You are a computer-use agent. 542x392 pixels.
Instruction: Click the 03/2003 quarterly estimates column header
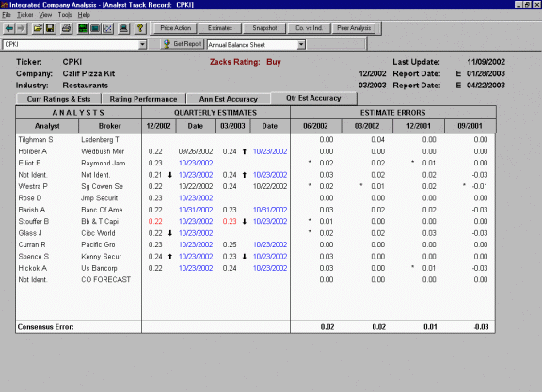[x=232, y=126]
